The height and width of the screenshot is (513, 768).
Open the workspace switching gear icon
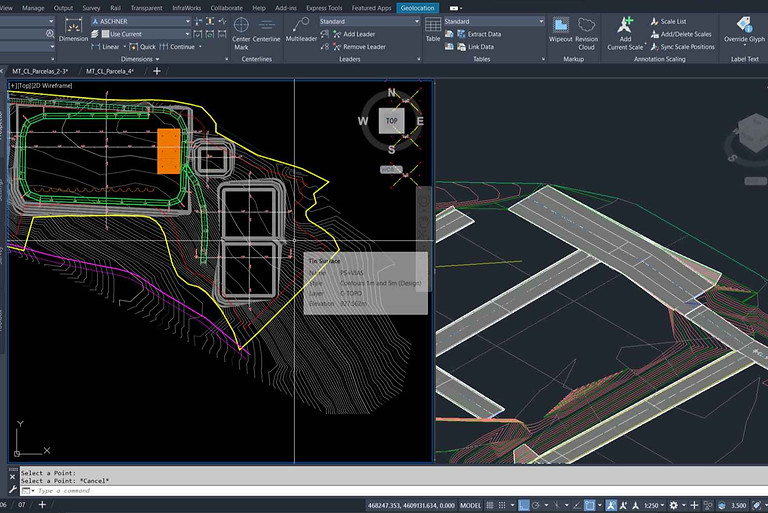674,505
